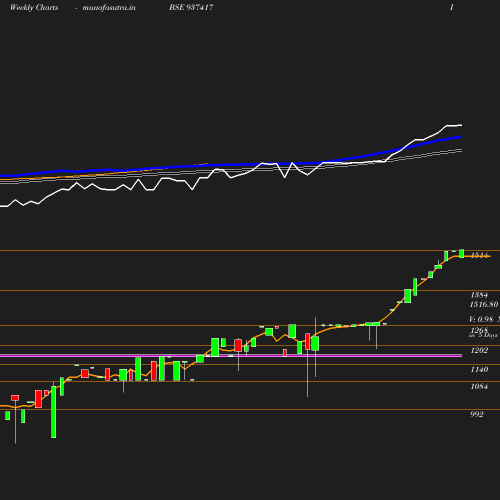Click the price label 1084
Image resolution: width=500 pixels, height=500 pixels.
[x=479, y=386]
